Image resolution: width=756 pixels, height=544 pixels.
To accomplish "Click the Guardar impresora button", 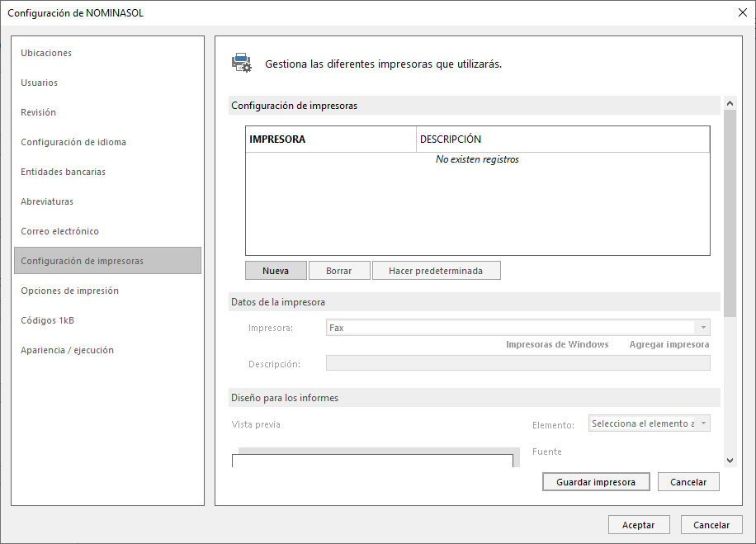I will pyautogui.click(x=596, y=482).
